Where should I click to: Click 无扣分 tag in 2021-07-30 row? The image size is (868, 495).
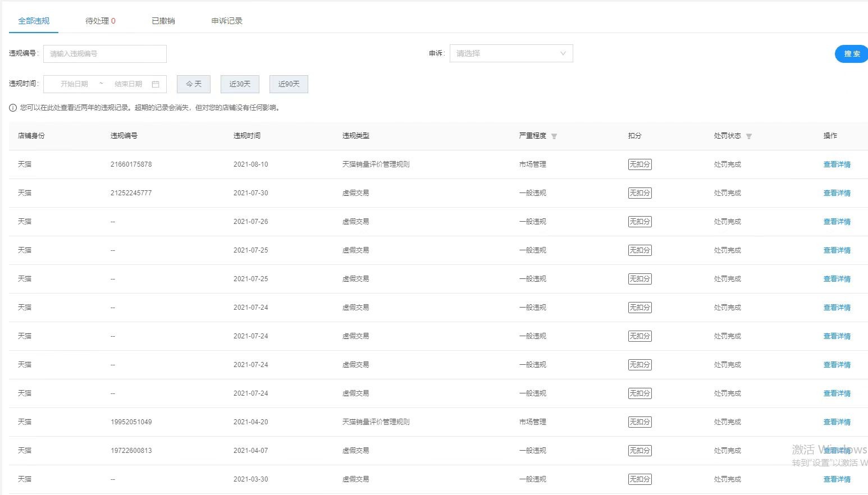pyautogui.click(x=639, y=193)
